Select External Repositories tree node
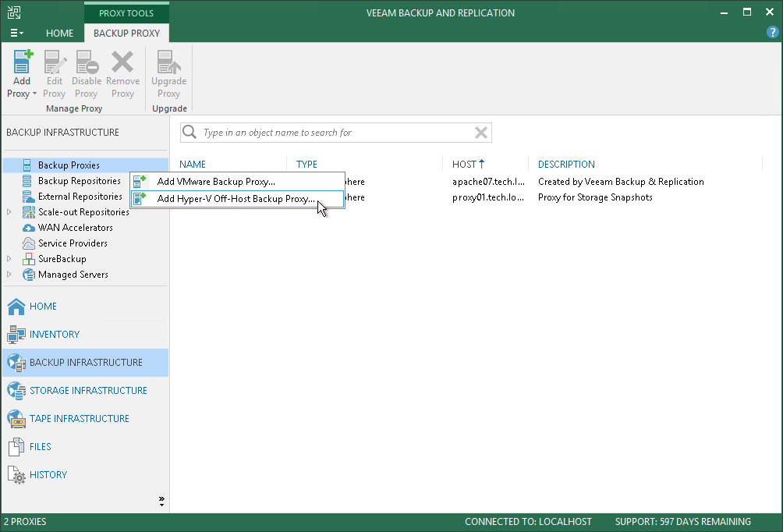This screenshot has height=532, width=783. click(80, 197)
